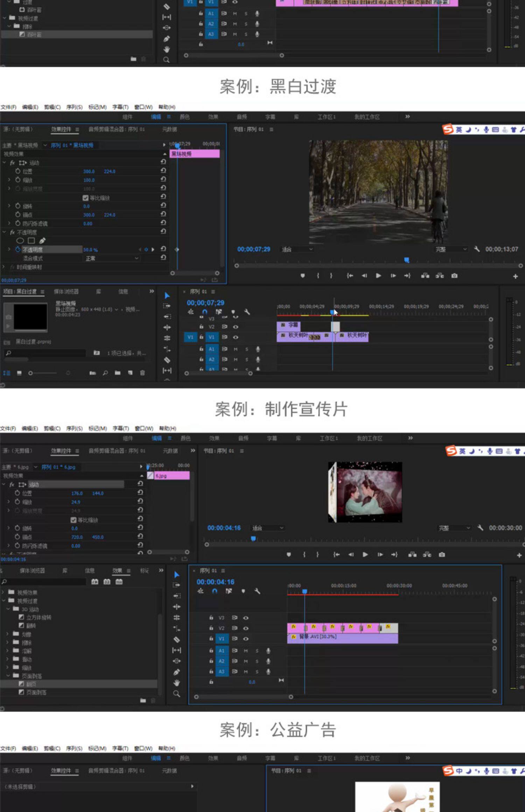Toggle the V3 track lock in 制作宣传片 timeline
This screenshot has height=812, width=525.
[211, 618]
